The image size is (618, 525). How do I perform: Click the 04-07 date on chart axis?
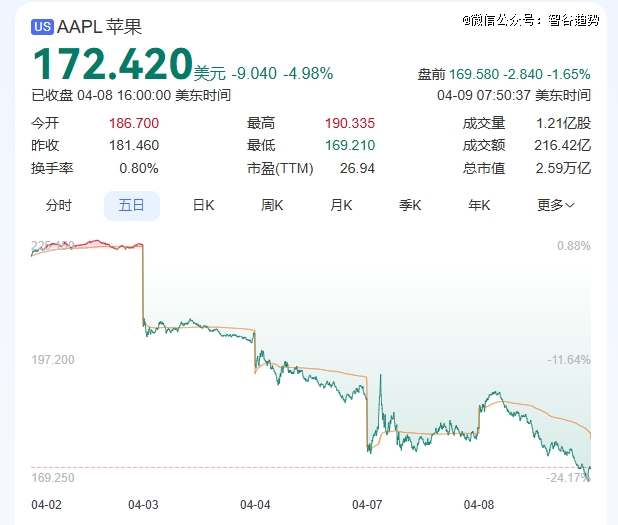(x=370, y=505)
